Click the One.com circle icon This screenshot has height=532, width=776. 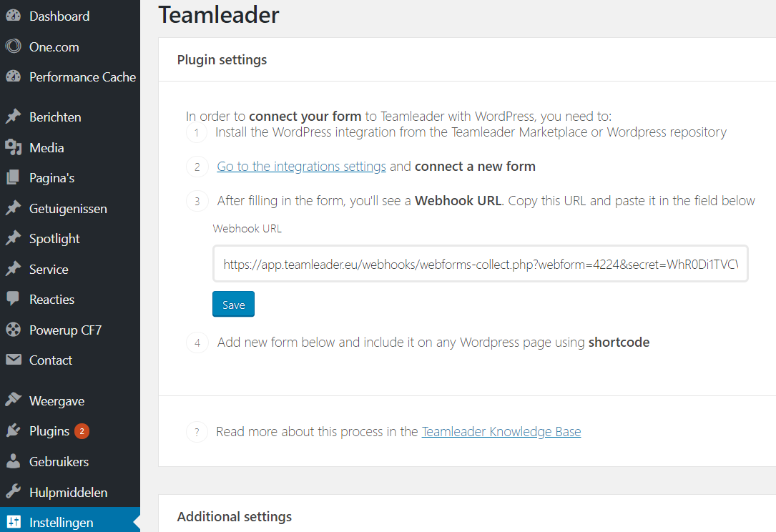(x=14, y=46)
